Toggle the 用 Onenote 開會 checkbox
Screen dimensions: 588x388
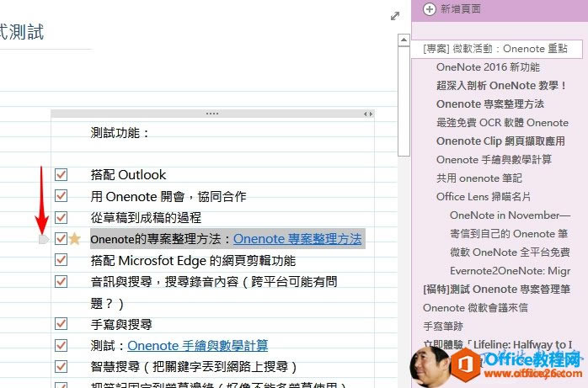[61, 196]
